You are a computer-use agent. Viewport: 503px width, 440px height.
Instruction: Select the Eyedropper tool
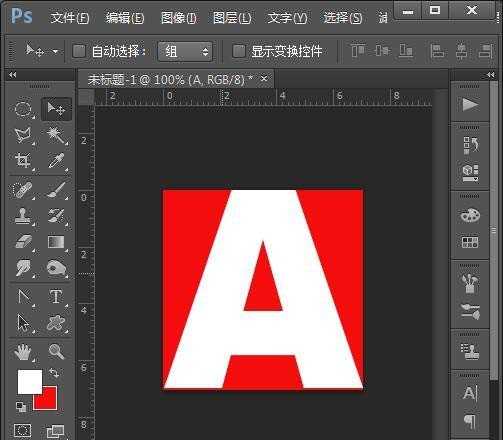[x=56, y=161]
